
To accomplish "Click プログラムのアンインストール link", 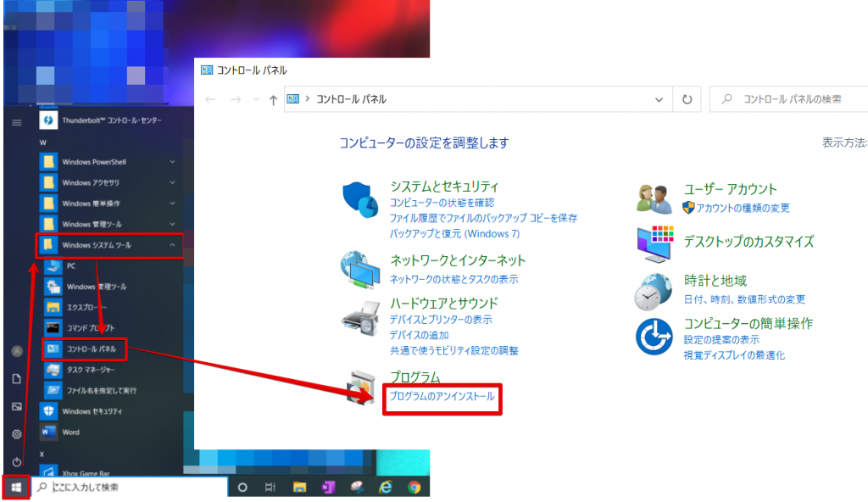I will coord(442,396).
